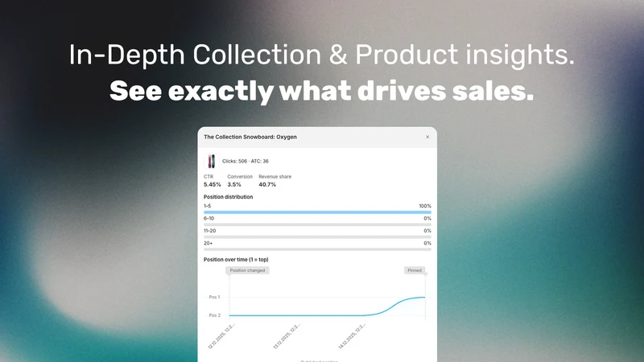Select the 'Position changed' chart marker

(x=247, y=270)
